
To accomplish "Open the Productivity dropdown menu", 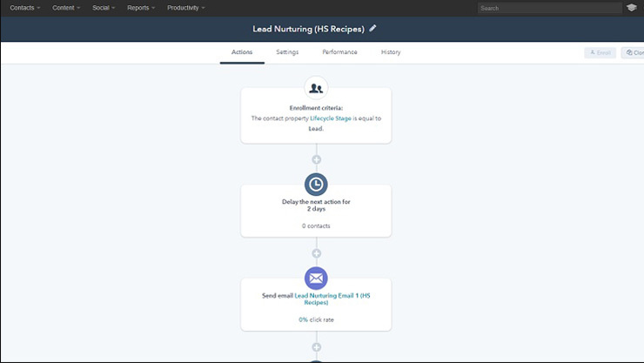I will pos(185,8).
